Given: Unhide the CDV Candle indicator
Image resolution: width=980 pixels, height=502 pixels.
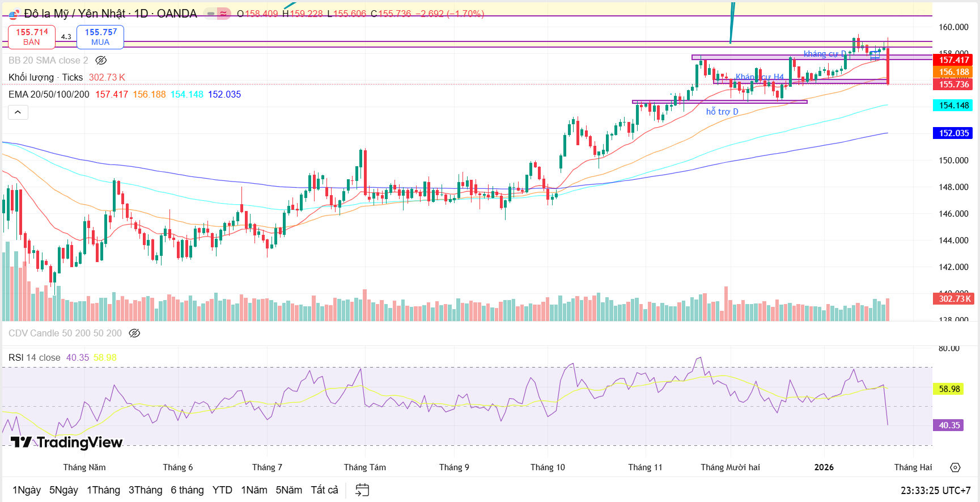Looking at the screenshot, I should click(x=134, y=333).
